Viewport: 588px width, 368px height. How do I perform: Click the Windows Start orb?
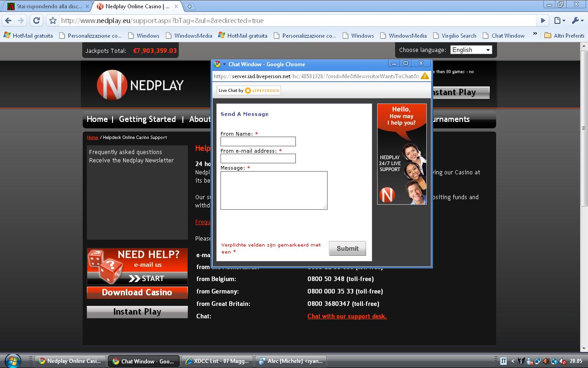point(12,361)
